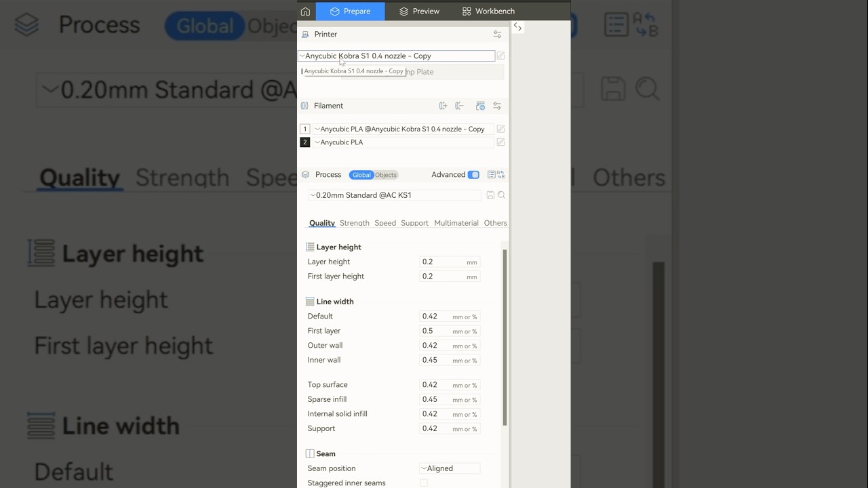Search process settings with the magnifier
The image size is (868, 488).
pyautogui.click(x=502, y=195)
